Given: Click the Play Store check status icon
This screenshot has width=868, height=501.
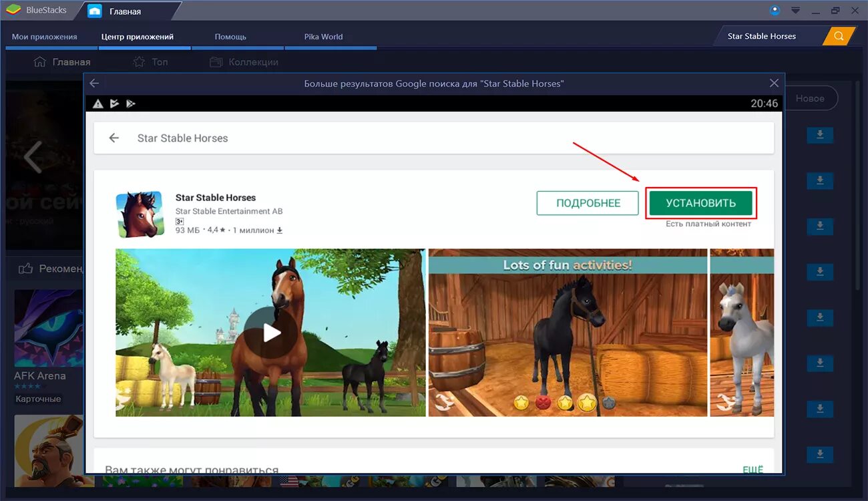Looking at the screenshot, I should [114, 104].
